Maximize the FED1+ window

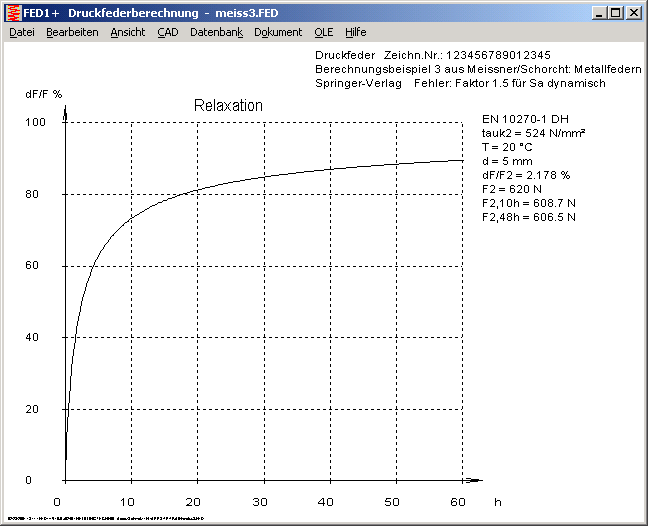click(x=615, y=13)
